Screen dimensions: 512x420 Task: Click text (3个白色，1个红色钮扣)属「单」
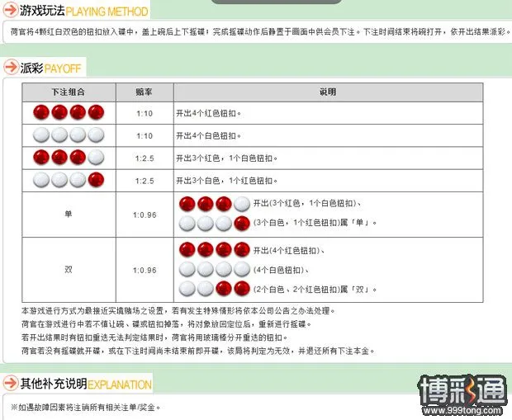pos(315,223)
